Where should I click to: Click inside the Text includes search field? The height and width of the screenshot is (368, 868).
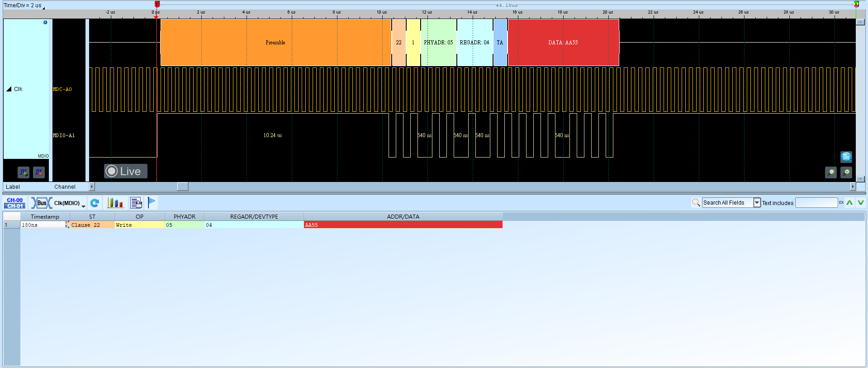coord(816,203)
